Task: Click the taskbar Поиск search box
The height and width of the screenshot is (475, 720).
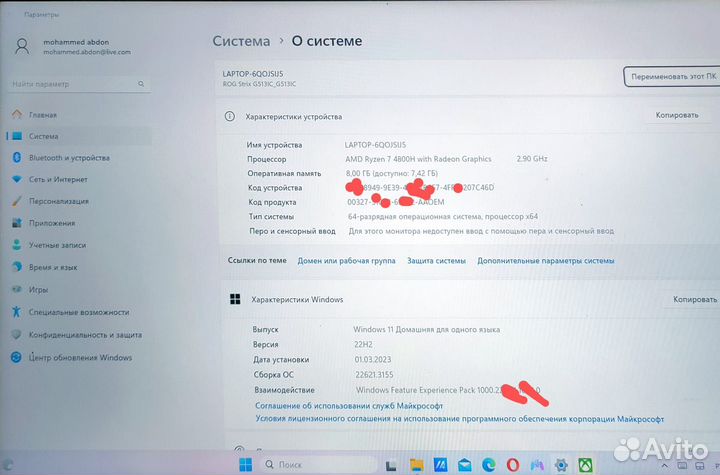Action: [318, 464]
